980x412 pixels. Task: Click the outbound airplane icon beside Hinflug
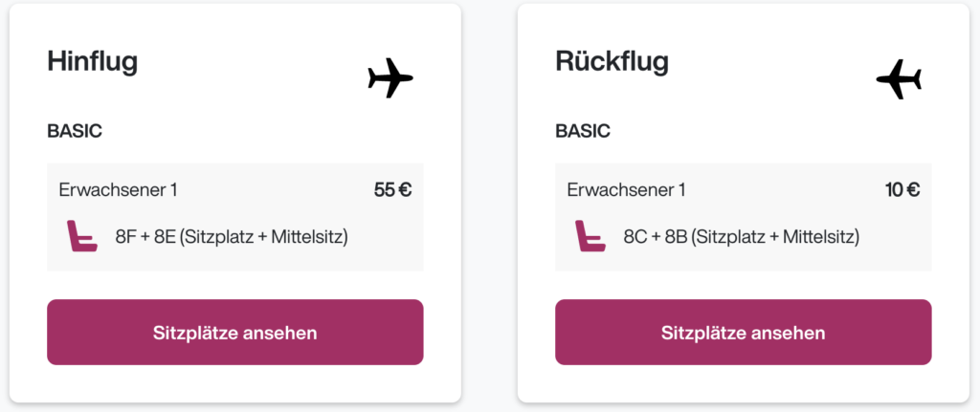click(390, 78)
